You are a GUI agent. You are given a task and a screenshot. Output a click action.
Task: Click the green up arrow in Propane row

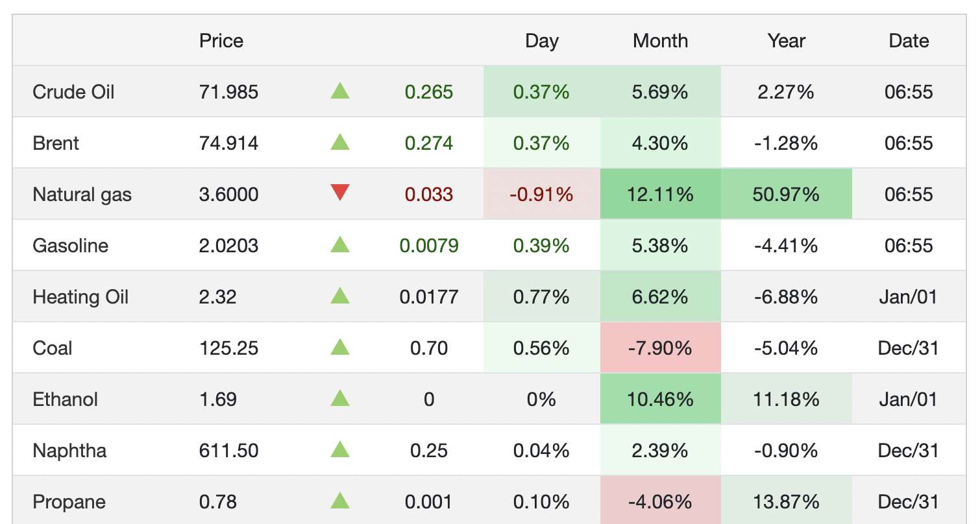pos(340,500)
